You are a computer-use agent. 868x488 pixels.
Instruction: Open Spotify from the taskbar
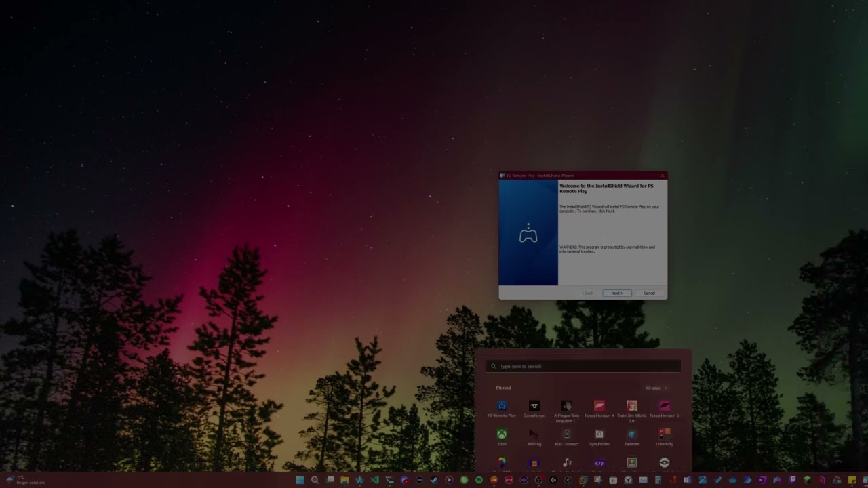point(479,480)
